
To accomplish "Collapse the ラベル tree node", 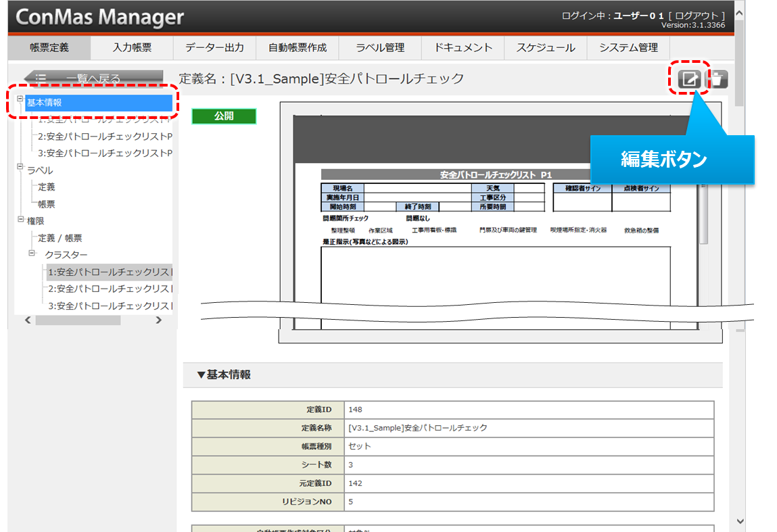I will tap(20, 168).
